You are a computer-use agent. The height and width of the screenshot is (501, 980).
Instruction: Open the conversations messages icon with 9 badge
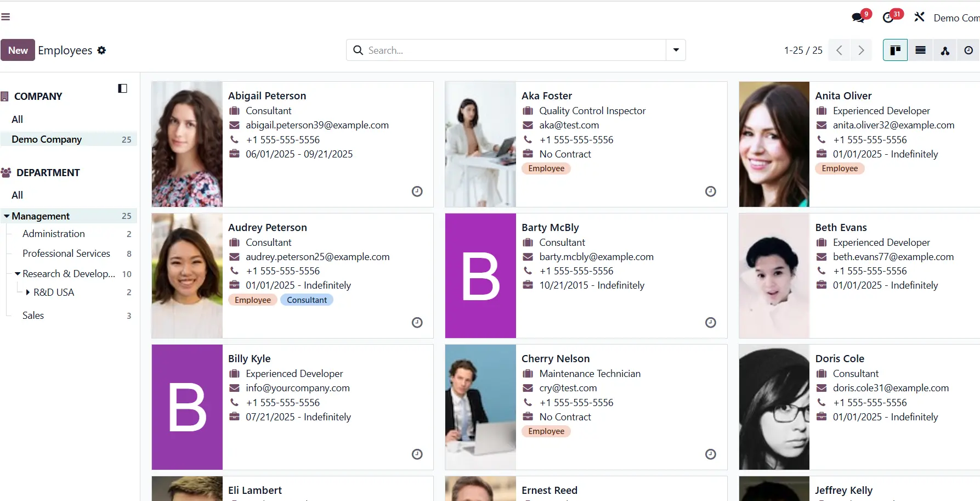[859, 18]
